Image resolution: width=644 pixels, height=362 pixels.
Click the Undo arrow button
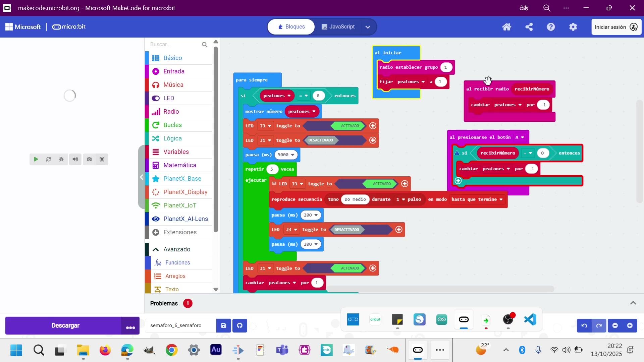pos(584,325)
